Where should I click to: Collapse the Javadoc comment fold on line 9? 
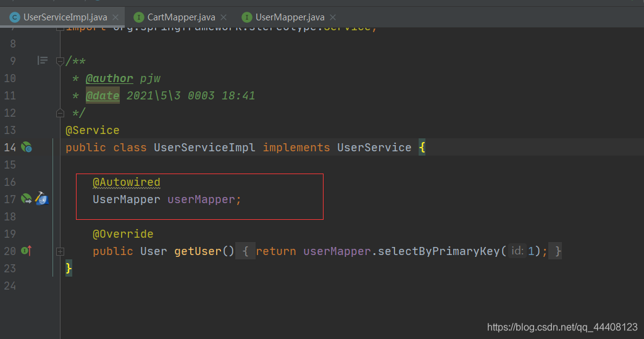coord(60,62)
